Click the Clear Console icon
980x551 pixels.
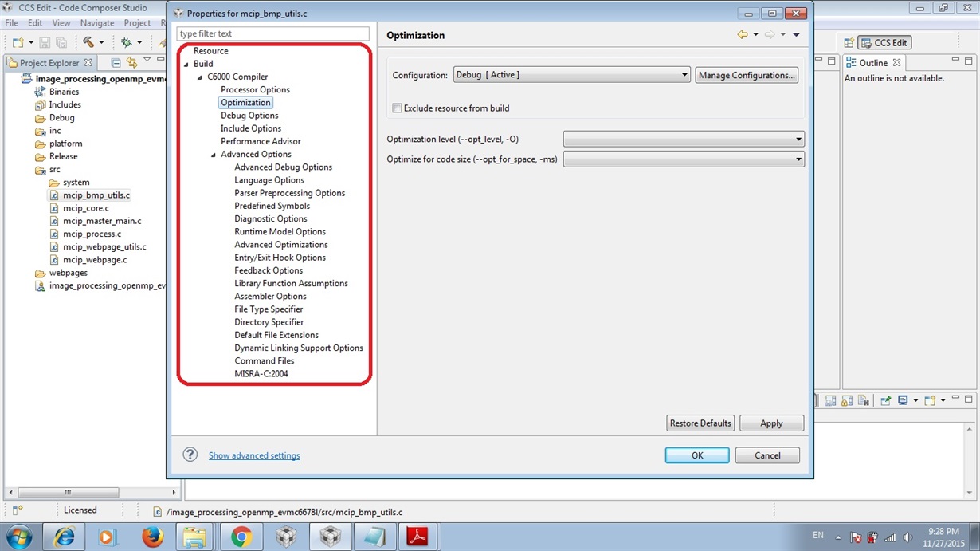click(864, 400)
